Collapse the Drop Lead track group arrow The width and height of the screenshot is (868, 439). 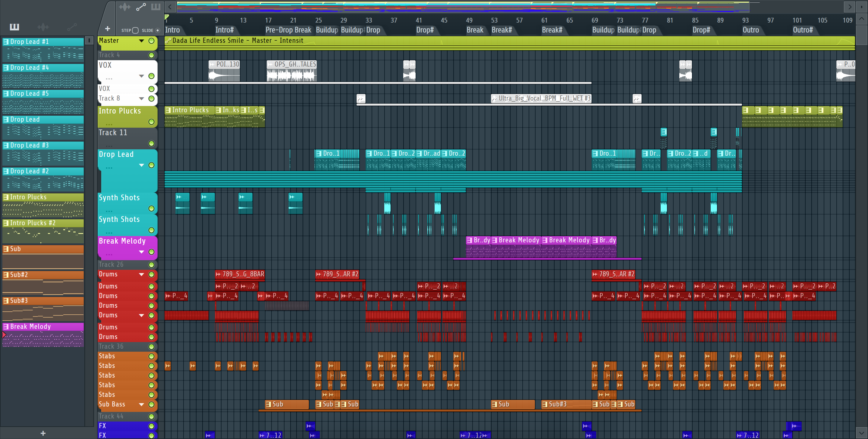[x=142, y=165]
